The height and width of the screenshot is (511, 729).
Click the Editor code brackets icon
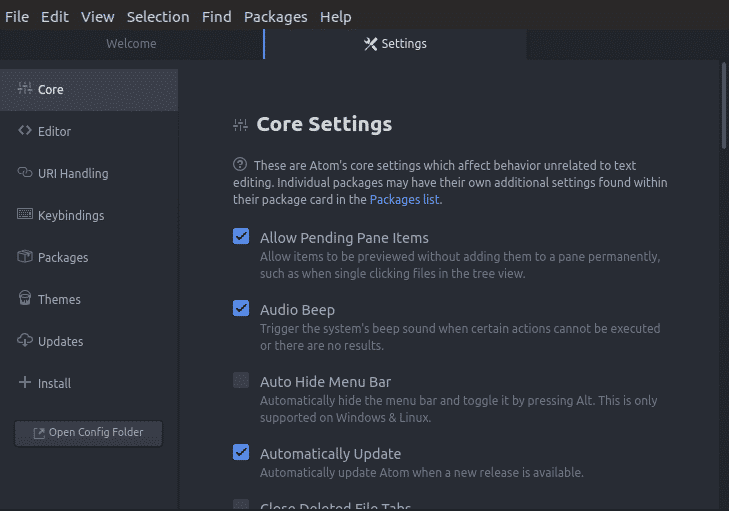(25, 130)
